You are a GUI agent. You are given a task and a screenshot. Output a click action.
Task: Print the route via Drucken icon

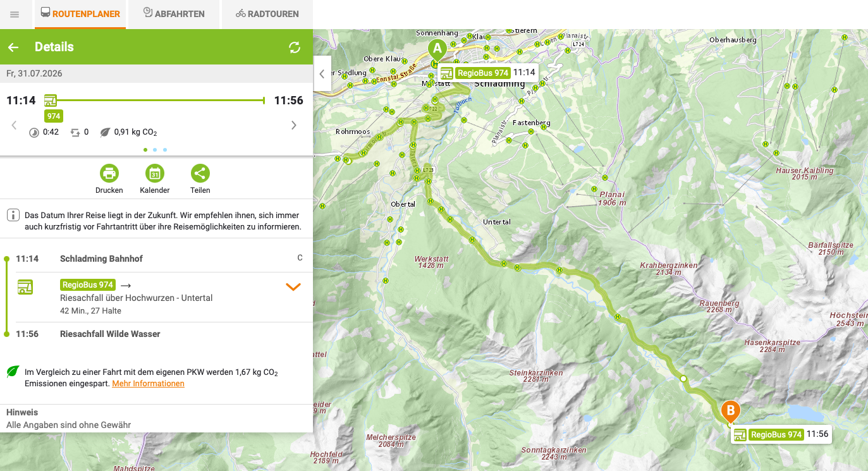[109, 173]
